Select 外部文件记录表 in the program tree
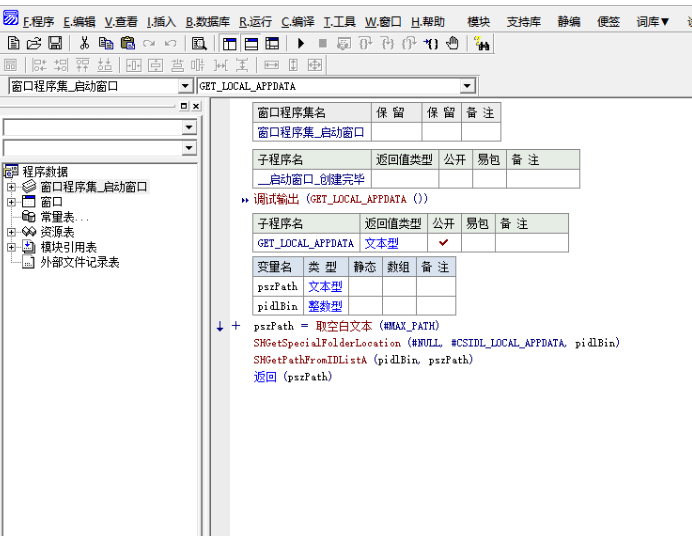 pyautogui.click(x=79, y=262)
